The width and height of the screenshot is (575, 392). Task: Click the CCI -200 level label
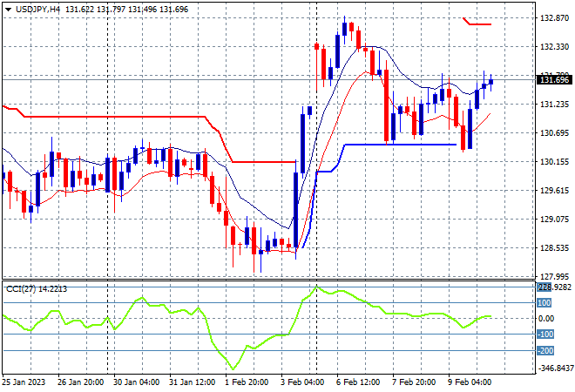coord(545,351)
